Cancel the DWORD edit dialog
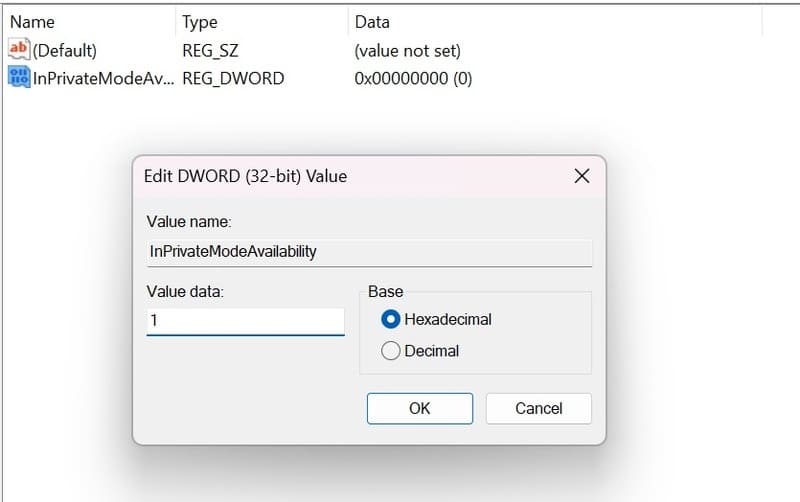The width and height of the screenshot is (800, 502). click(538, 408)
